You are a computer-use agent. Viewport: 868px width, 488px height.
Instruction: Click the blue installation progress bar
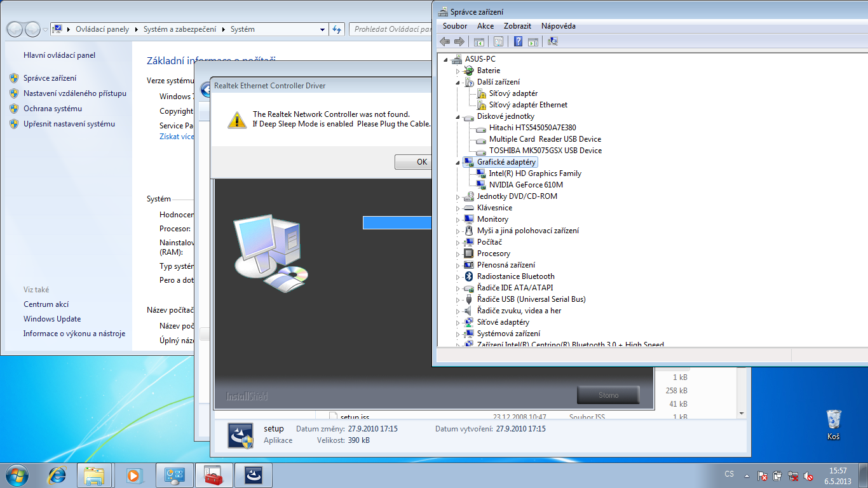pyautogui.click(x=397, y=222)
